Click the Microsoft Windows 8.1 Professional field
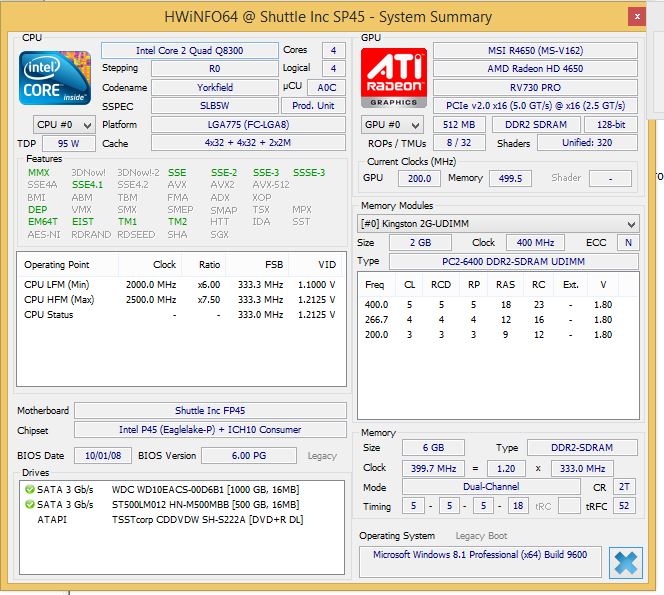This screenshot has width=664, height=595. pos(480,562)
